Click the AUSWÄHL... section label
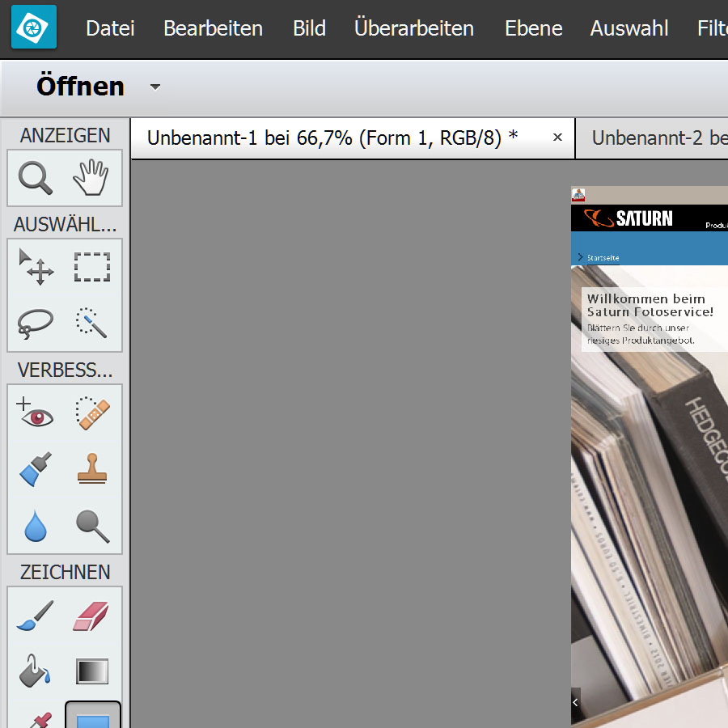The image size is (728, 728). (65, 224)
